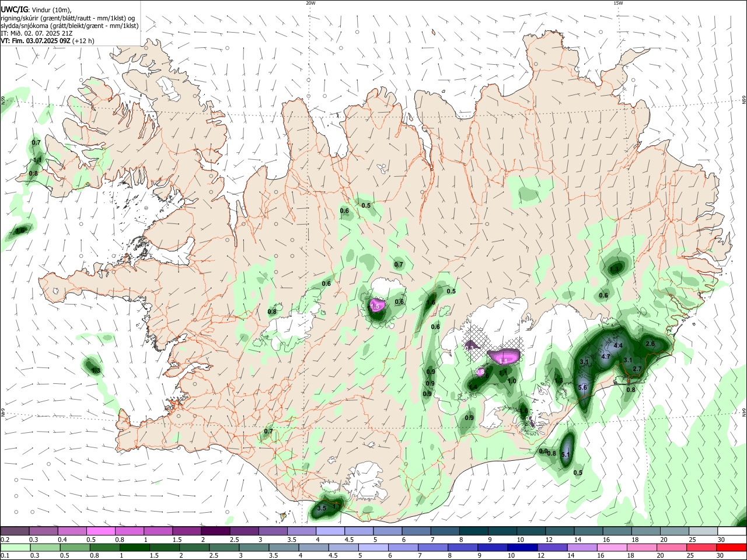Select the 5.1 value offshore south of the coast
747x560 pixels.
click(565, 454)
